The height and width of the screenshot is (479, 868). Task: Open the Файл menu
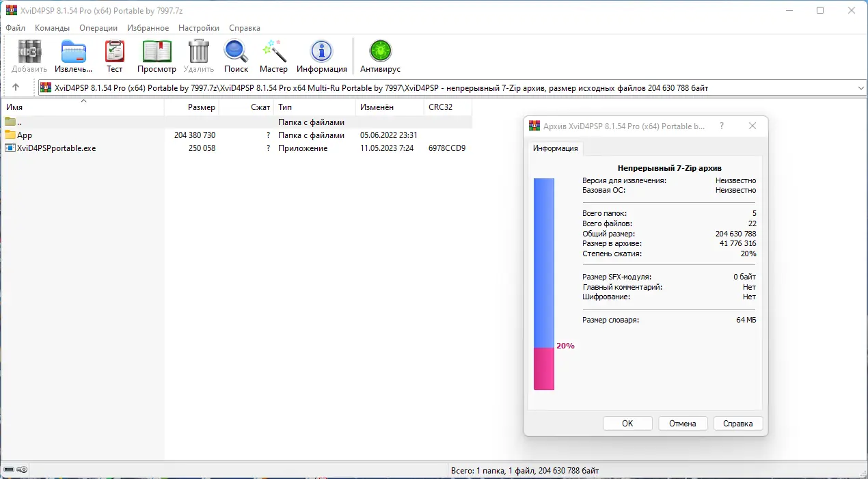tap(14, 28)
